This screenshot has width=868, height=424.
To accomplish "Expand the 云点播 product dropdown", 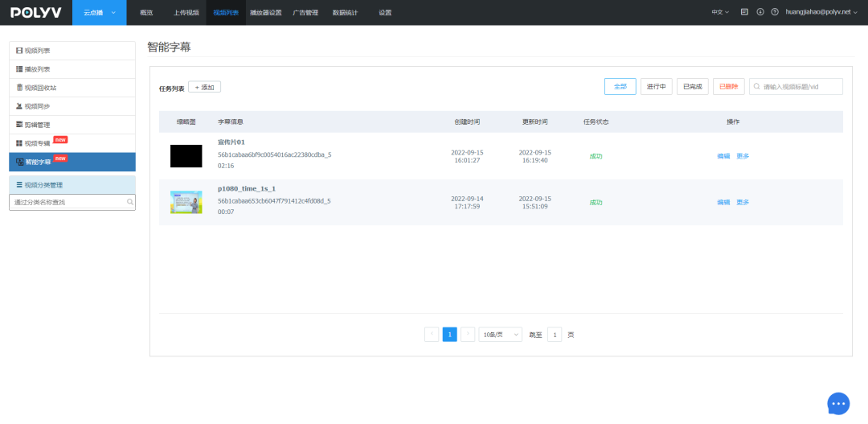I will coord(100,13).
